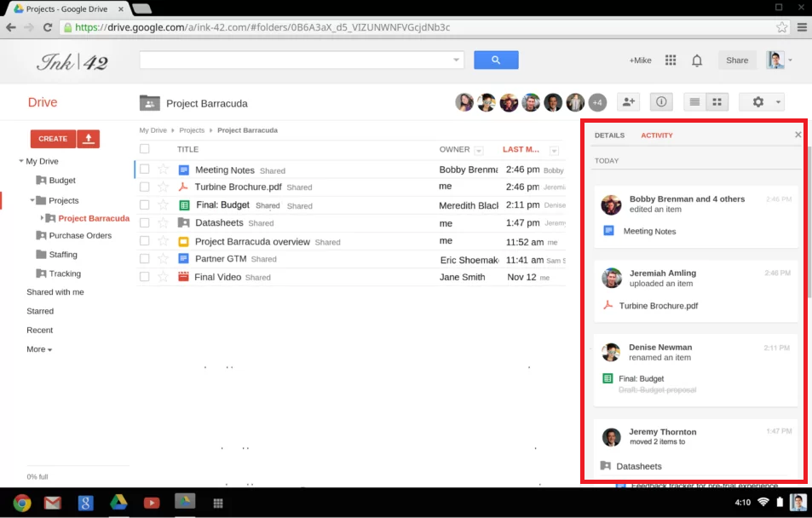Star the Datasheets folder
The height and width of the screenshot is (518, 812).
(163, 222)
